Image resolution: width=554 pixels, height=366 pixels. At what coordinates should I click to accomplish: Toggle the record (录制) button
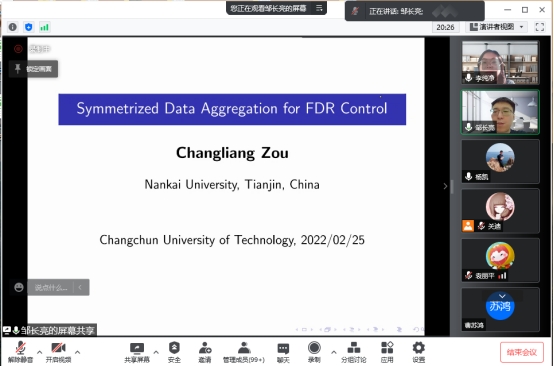(x=314, y=352)
